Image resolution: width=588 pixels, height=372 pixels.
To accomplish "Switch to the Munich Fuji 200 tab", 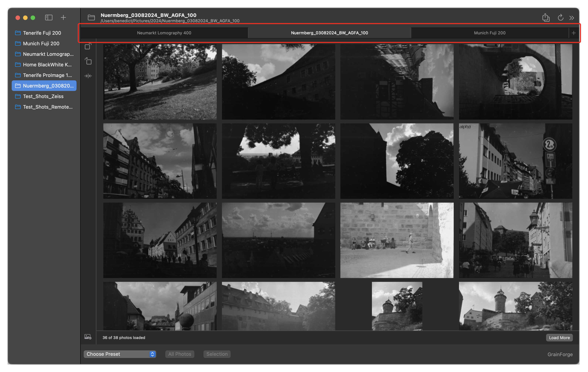I will coord(490,33).
